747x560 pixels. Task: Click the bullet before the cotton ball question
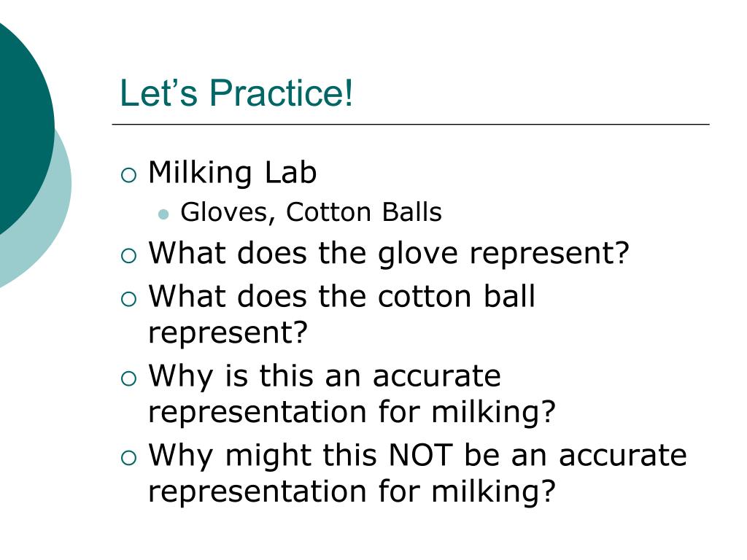click(128, 299)
